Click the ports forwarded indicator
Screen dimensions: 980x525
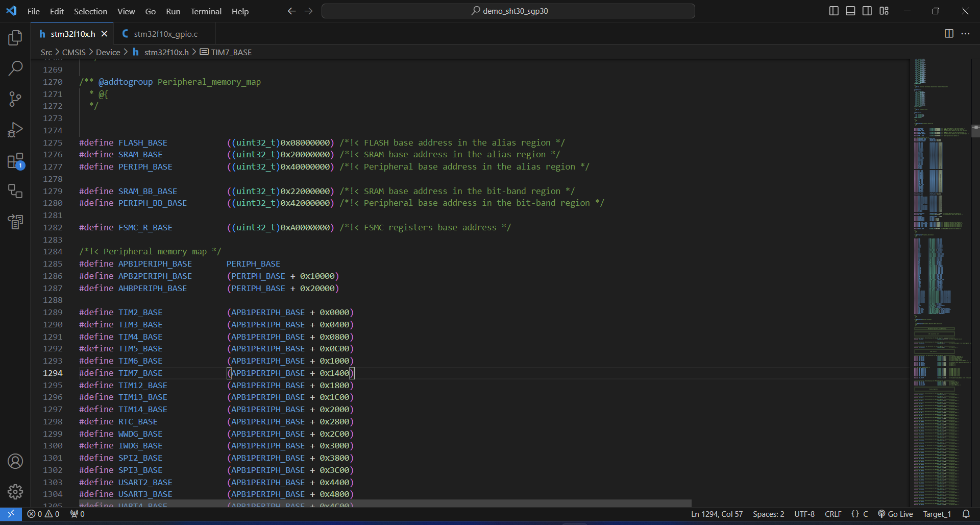(78, 514)
